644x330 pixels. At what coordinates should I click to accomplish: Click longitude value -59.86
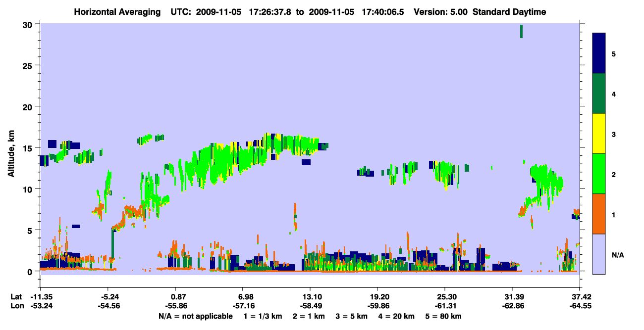coord(377,306)
